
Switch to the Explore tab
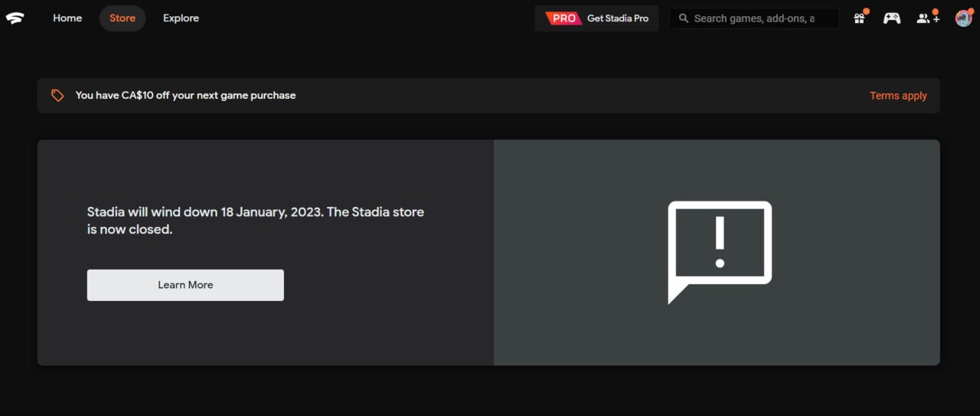click(181, 18)
